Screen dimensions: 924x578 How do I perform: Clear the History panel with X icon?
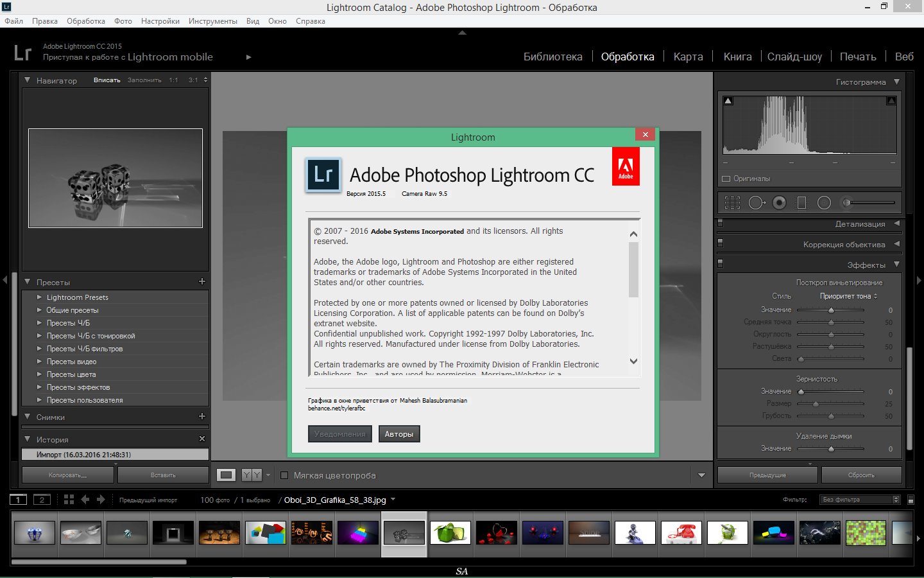pyautogui.click(x=202, y=439)
